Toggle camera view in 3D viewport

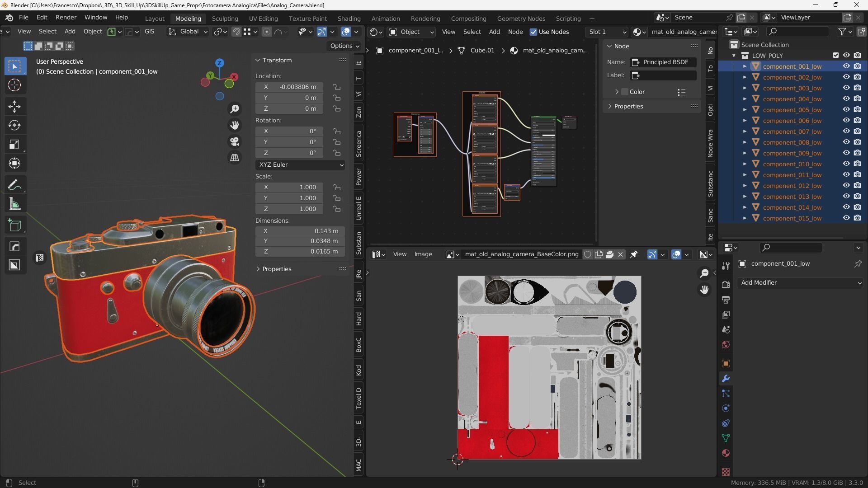click(235, 141)
